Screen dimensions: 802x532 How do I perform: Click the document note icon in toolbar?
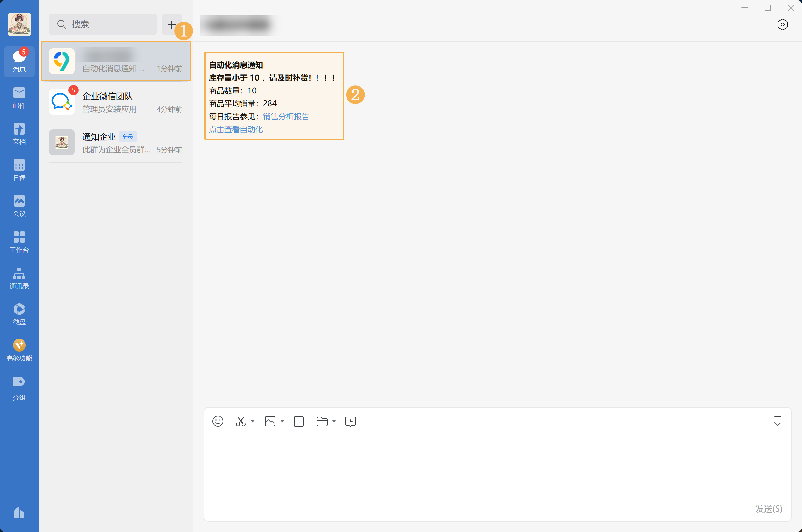pos(298,422)
